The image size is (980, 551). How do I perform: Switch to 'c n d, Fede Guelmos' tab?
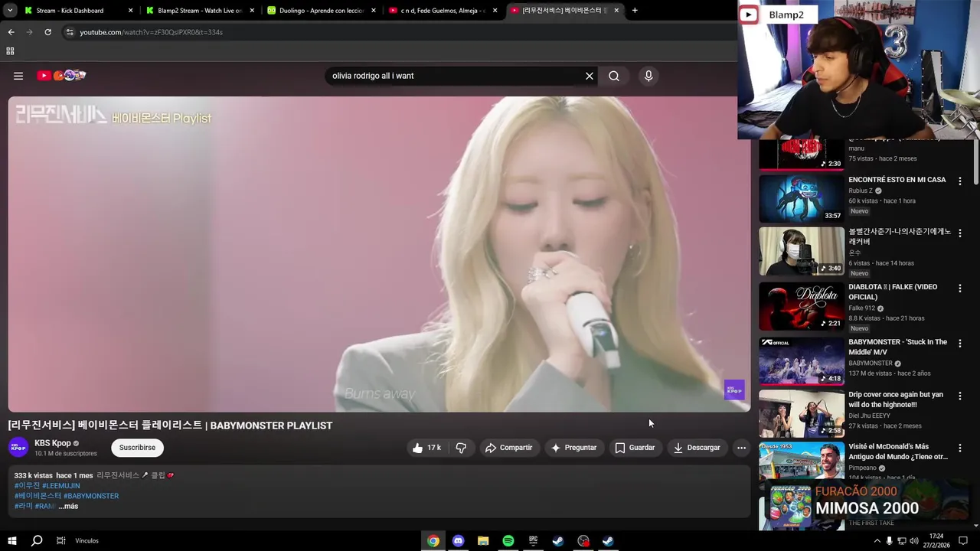click(x=443, y=11)
